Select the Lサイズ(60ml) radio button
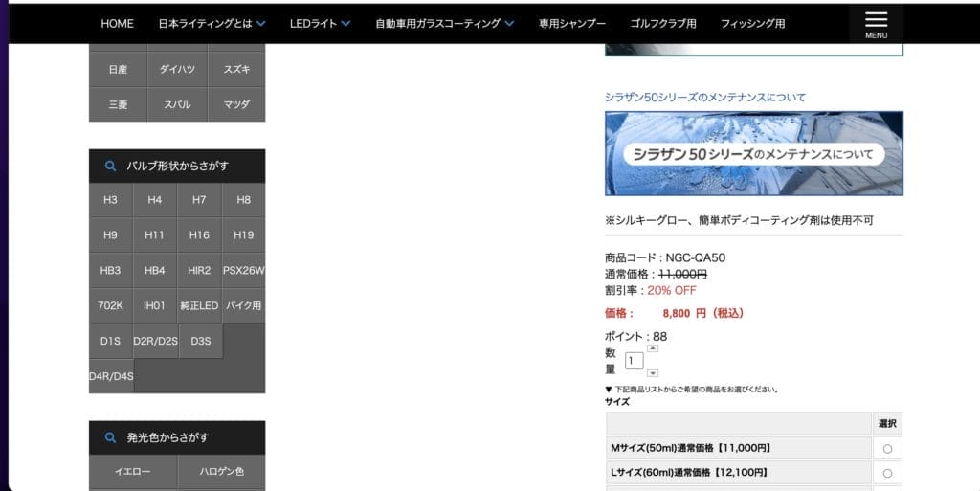This screenshot has height=491, width=980. (887, 473)
